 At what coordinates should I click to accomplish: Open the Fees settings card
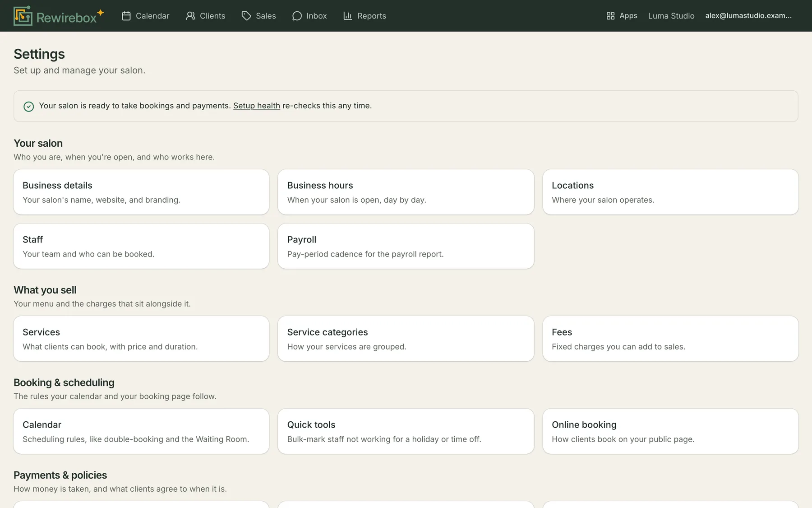tap(670, 339)
